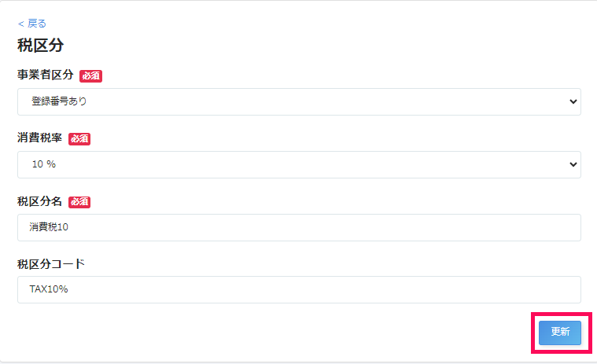
Task: Click 必須 badge beside 税区分名
Action: 79,202
